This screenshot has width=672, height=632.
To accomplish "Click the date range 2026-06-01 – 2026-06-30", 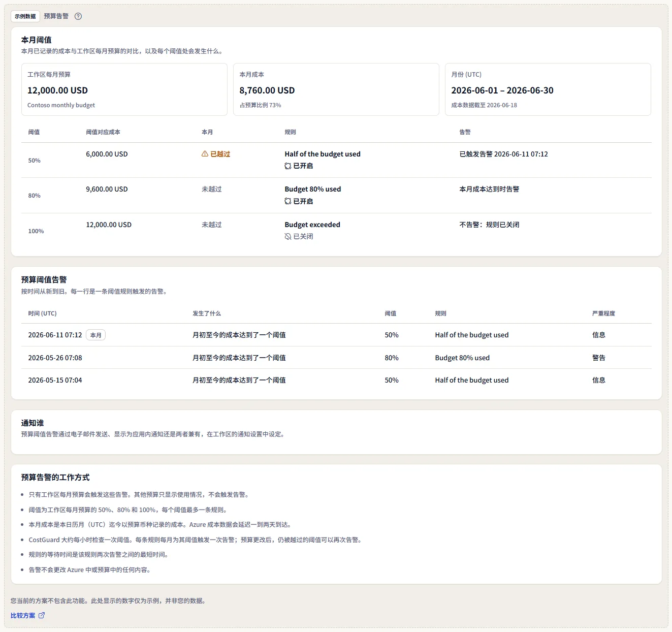I will [502, 90].
